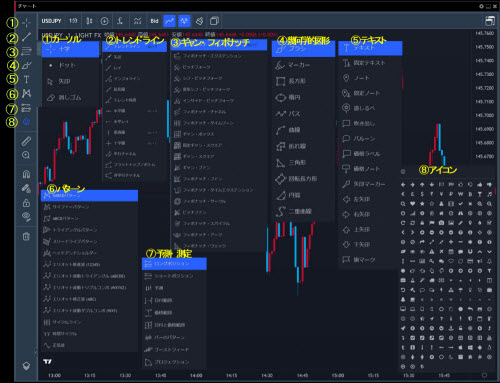Open the 1分 timeframe interval selector

click(73, 21)
